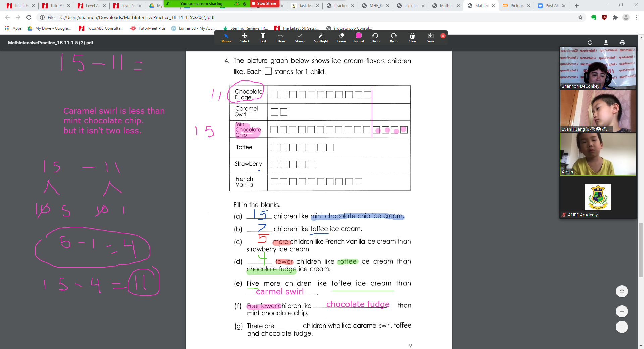644x349 pixels.
Task: Go back in browser history
Action: click(x=7, y=17)
